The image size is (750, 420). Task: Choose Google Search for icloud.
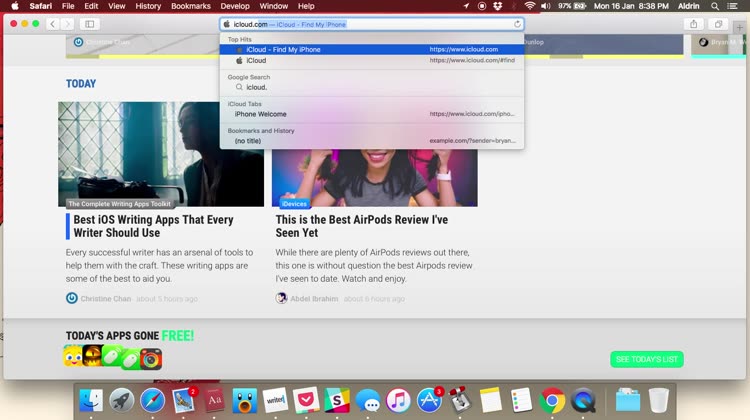point(372,87)
